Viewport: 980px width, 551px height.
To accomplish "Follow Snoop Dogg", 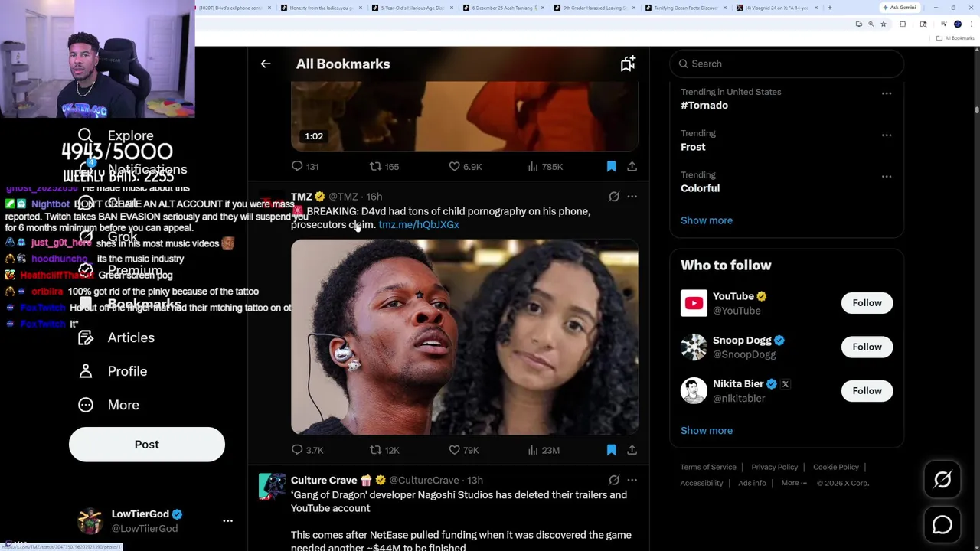I will coord(867,347).
